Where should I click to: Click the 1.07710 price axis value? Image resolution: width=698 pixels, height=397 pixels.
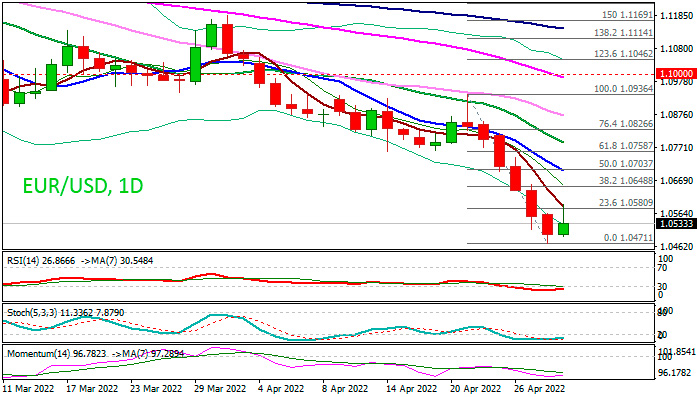677,148
